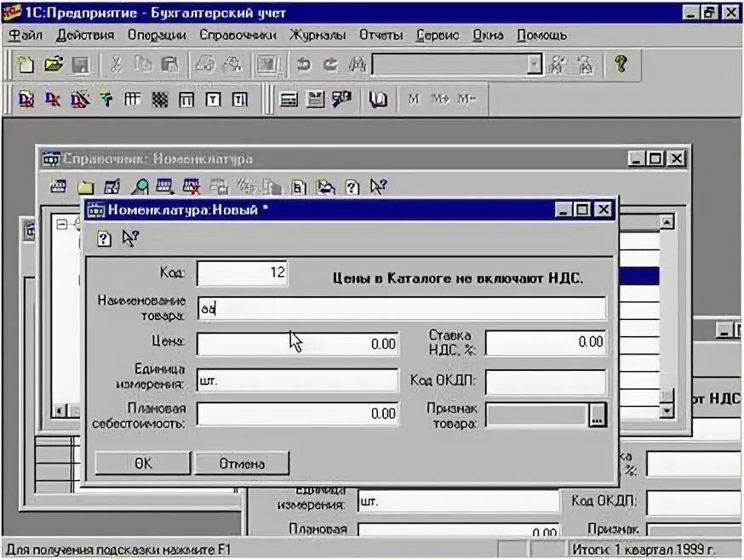Click the new item icon in Справочник toolbar
Screen dimensions: 744x560
(59, 186)
